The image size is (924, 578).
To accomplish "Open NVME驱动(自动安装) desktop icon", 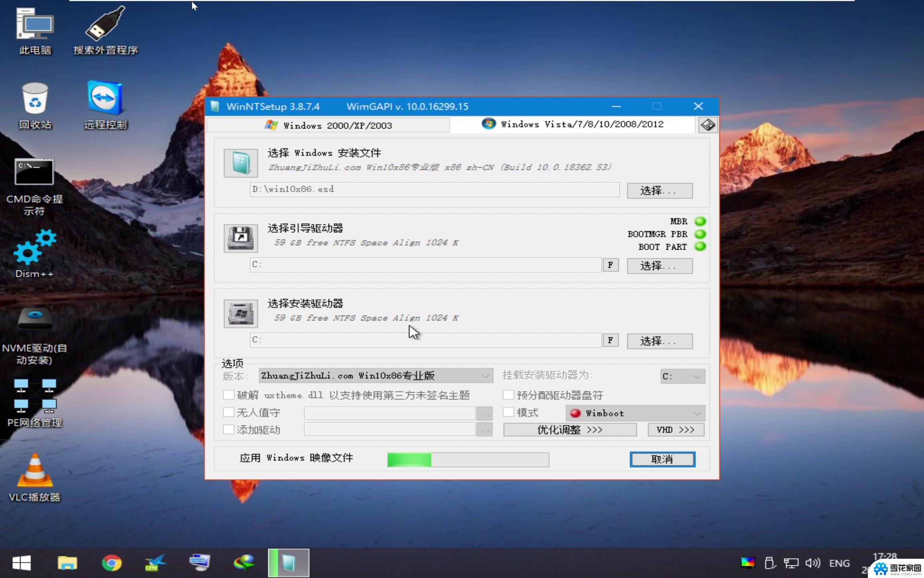I will click(x=34, y=336).
